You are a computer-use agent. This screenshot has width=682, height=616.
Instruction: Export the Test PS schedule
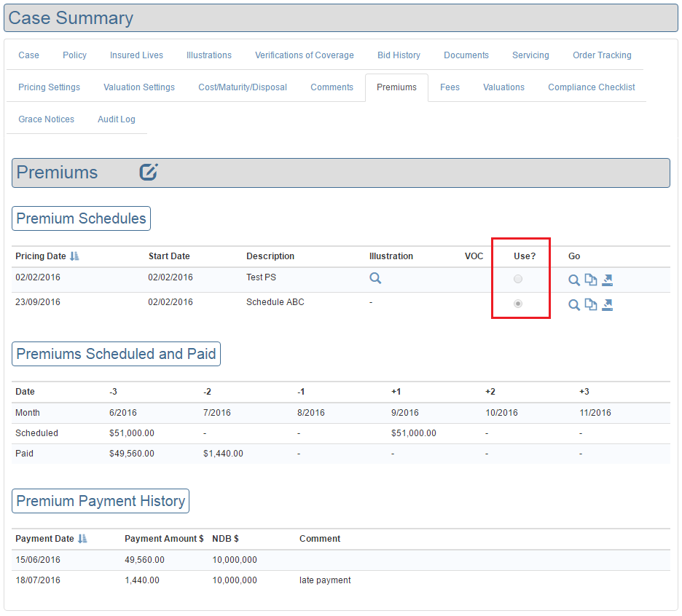[607, 280]
